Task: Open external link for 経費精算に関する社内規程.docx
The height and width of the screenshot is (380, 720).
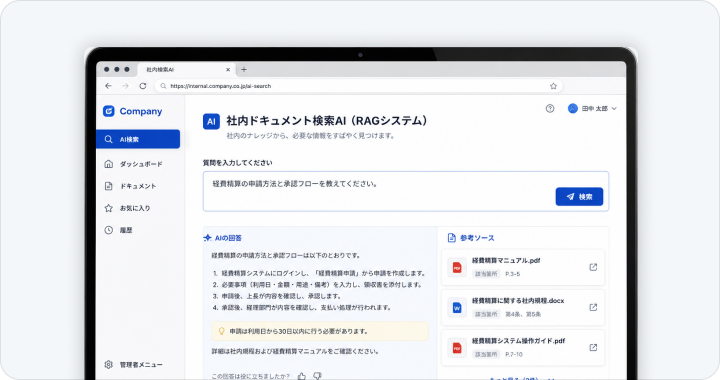Action: [593, 307]
